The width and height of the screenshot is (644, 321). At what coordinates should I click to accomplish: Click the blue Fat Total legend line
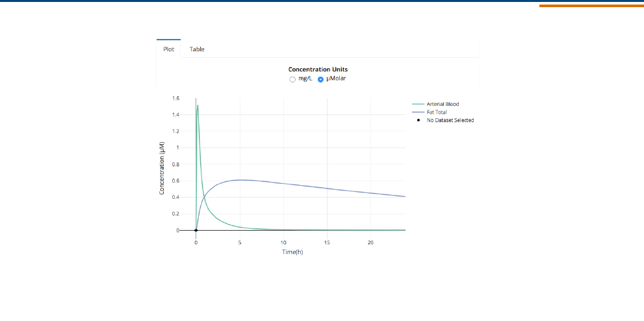coord(417,112)
